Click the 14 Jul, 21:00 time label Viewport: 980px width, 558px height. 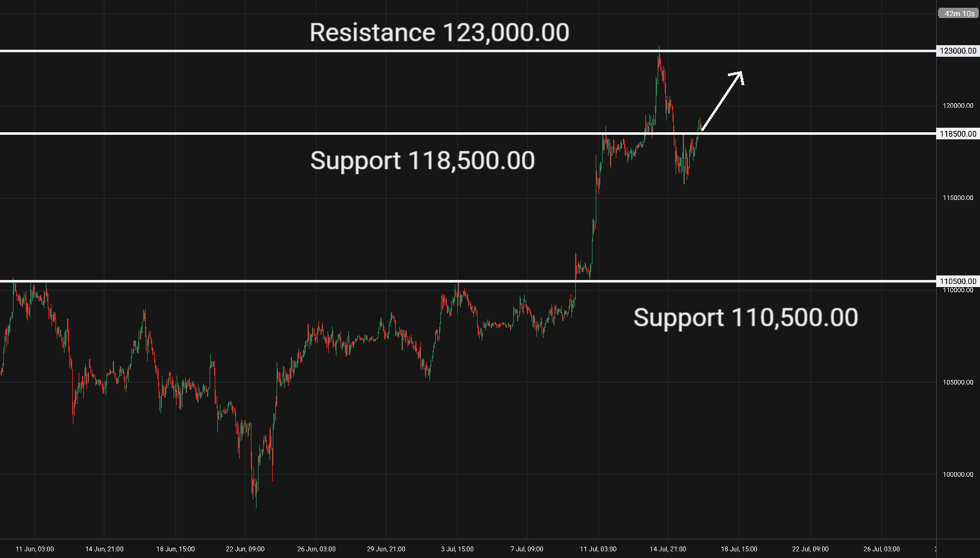tap(669, 549)
